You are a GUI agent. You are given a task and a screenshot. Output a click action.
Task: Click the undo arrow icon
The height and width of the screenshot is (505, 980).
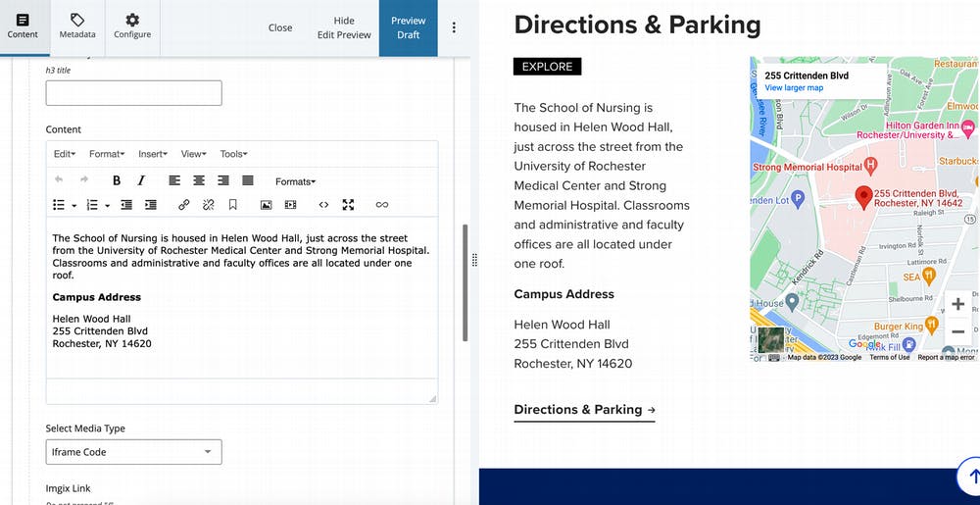pos(59,180)
